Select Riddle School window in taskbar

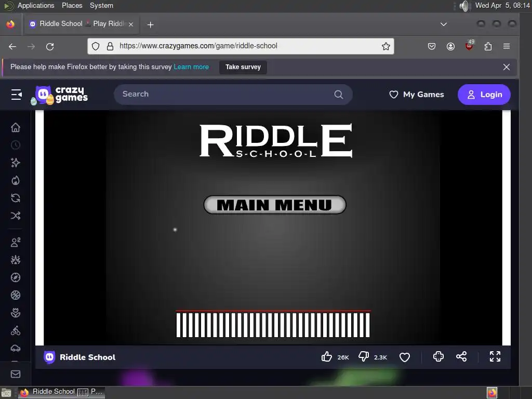61,392
